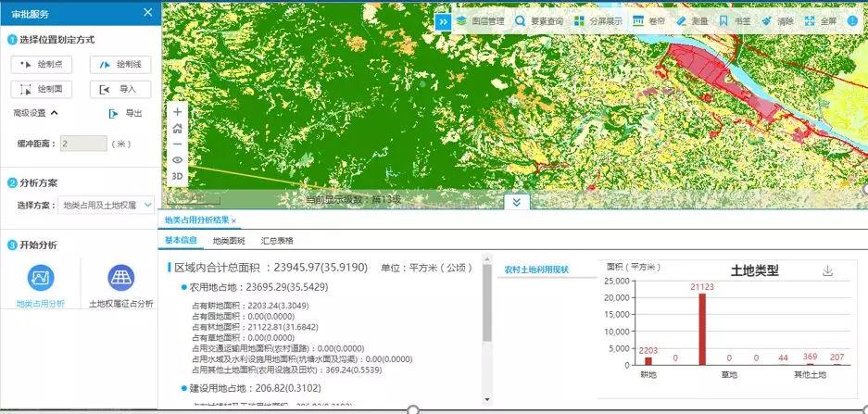Click the 当前显示级数 level indicator on map
Viewport: 868px width, 414px height.
353,199
